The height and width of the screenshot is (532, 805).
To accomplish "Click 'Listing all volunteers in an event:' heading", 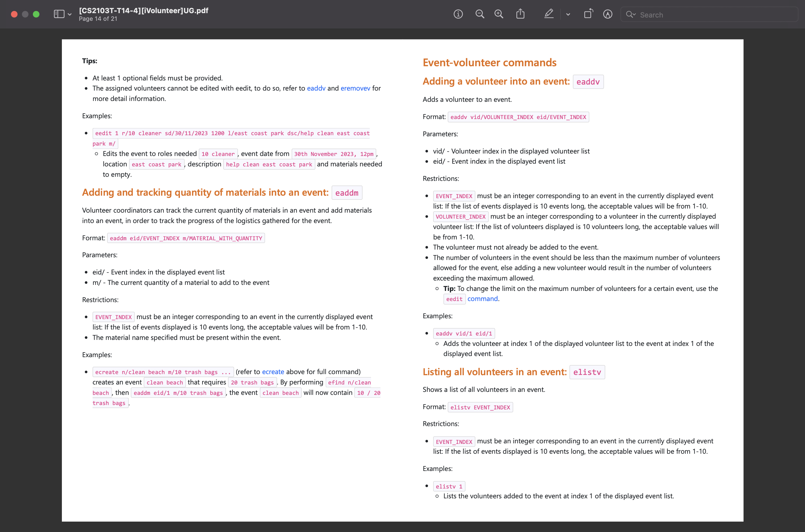I will point(495,372).
